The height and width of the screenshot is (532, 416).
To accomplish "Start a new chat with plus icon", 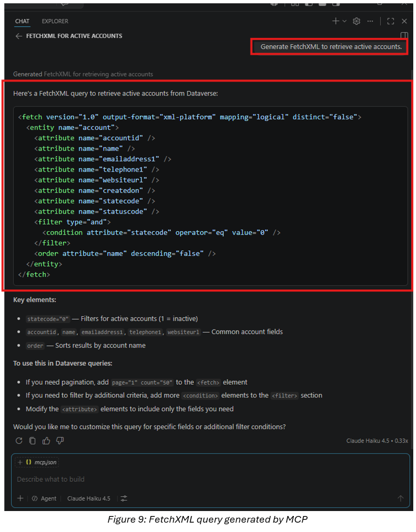I will click(335, 21).
